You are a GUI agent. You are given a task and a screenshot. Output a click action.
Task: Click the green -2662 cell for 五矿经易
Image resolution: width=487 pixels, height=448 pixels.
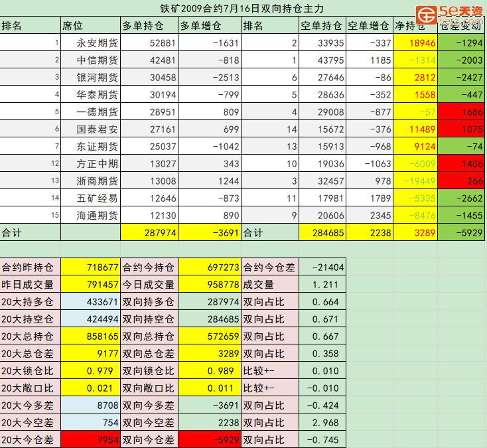coord(461,198)
